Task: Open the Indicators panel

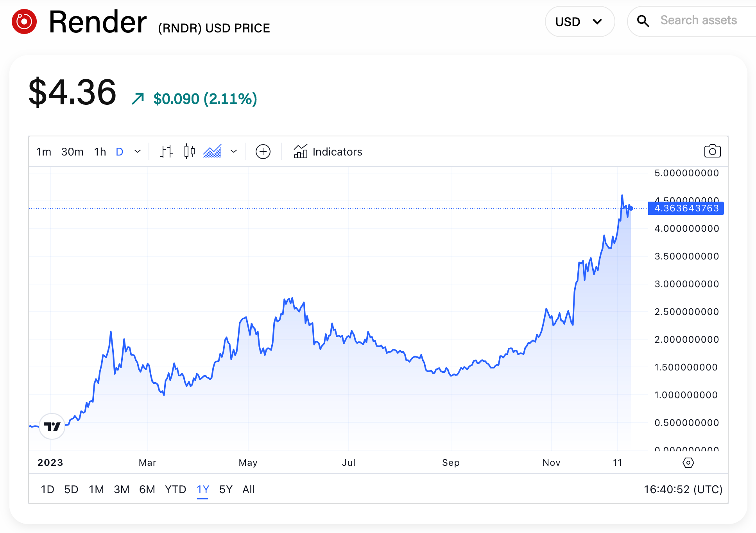Action: coord(328,152)
